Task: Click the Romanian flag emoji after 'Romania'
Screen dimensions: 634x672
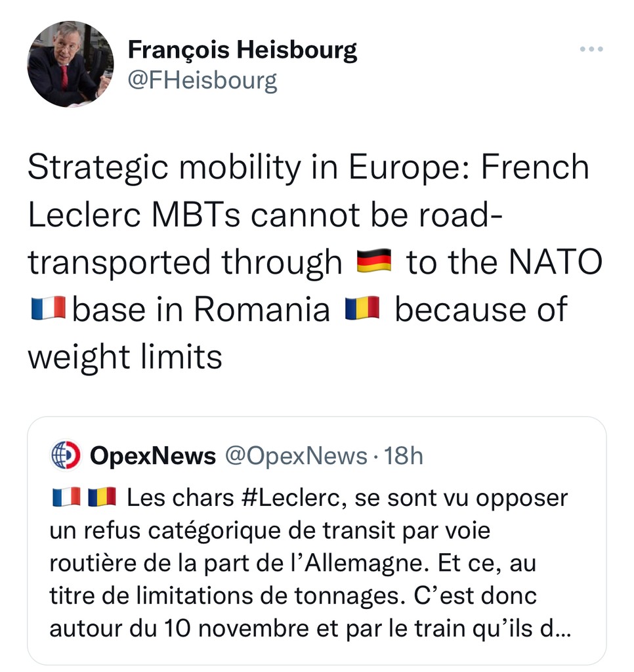Action: (362, 308)
